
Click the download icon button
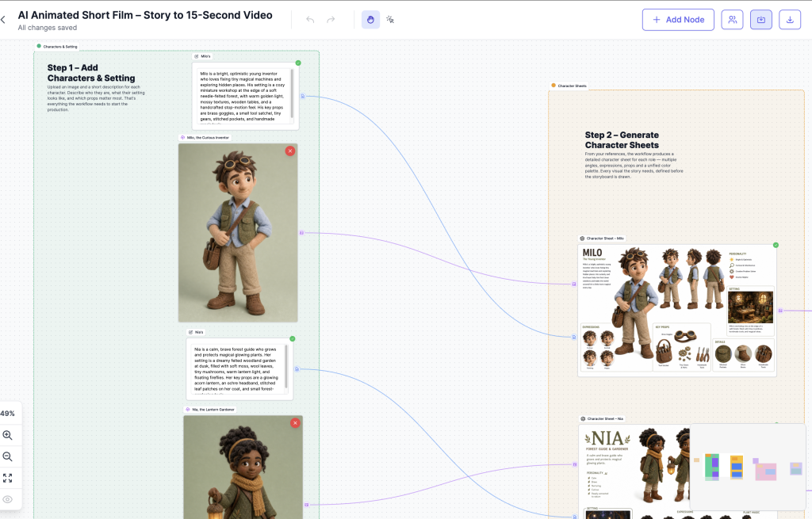[x=790, y=20]
